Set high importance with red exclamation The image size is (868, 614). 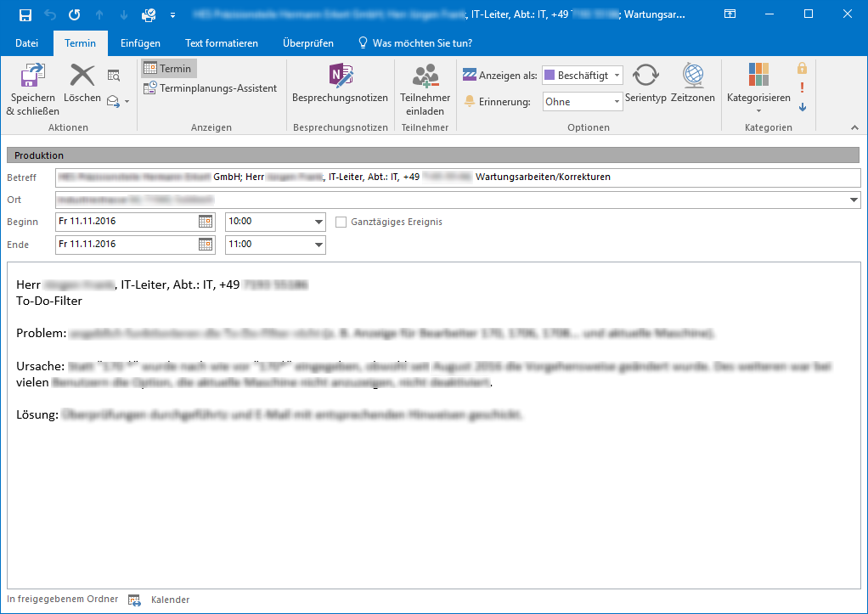click(x=802, y=87)
